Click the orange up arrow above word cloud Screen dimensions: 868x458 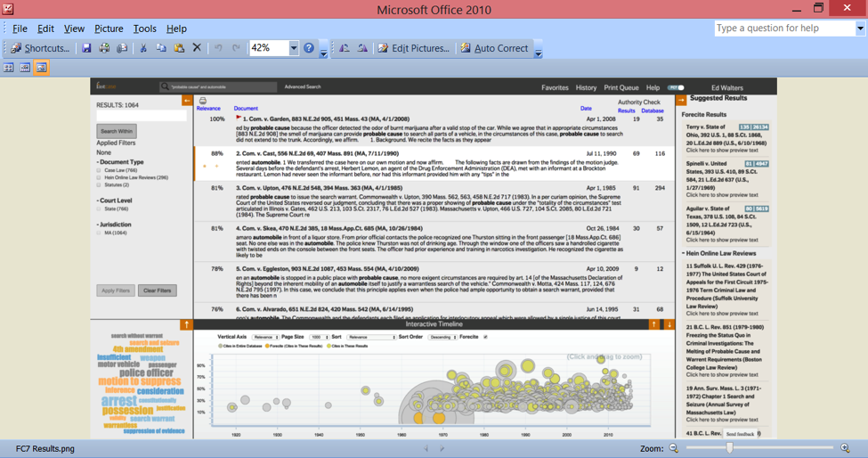[x=187, y=324]
